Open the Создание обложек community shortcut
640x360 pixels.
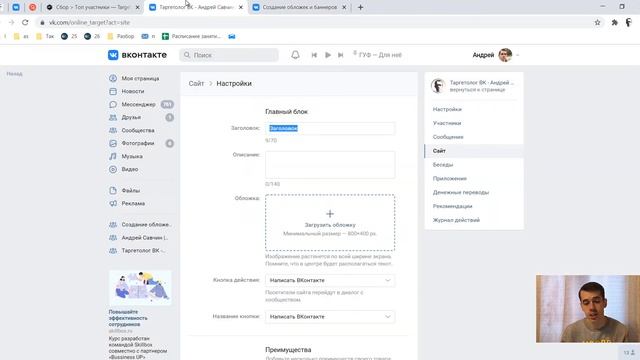140,224
